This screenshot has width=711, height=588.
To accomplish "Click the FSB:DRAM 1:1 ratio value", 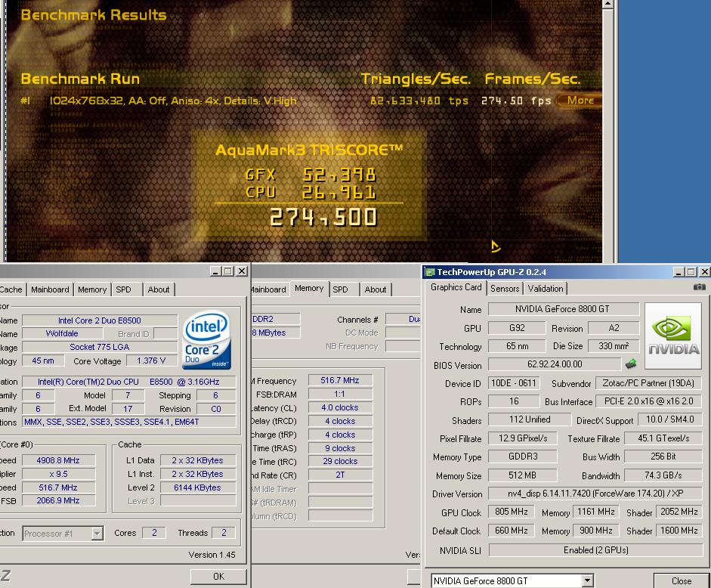I will pyautogui.click(x=340, y=394).
